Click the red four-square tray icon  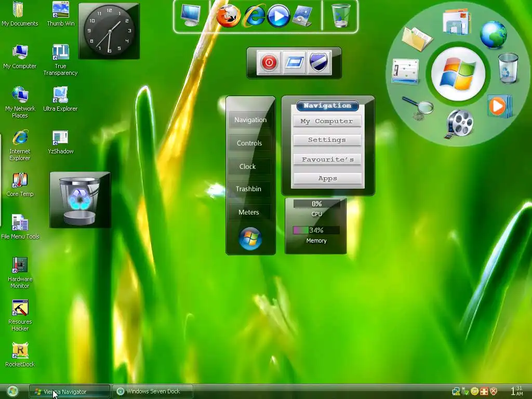click(484, 391)
